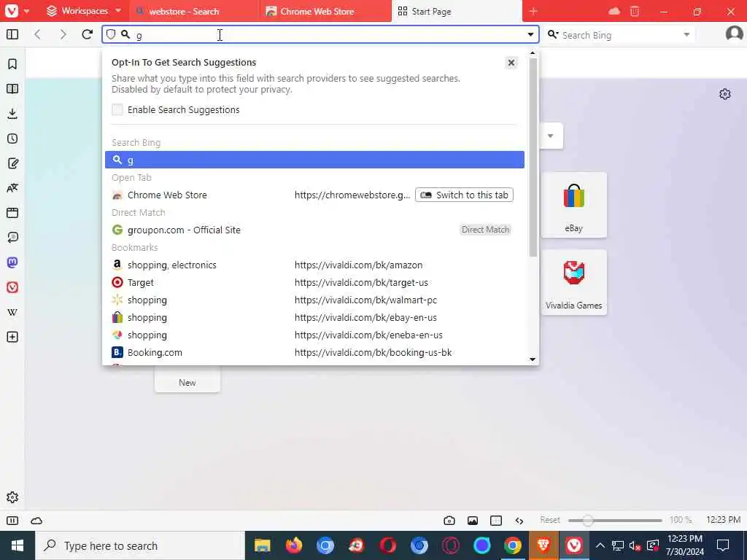Open the eBay speed dial
The height and width of the screenshot is (560, 747).
573,205
